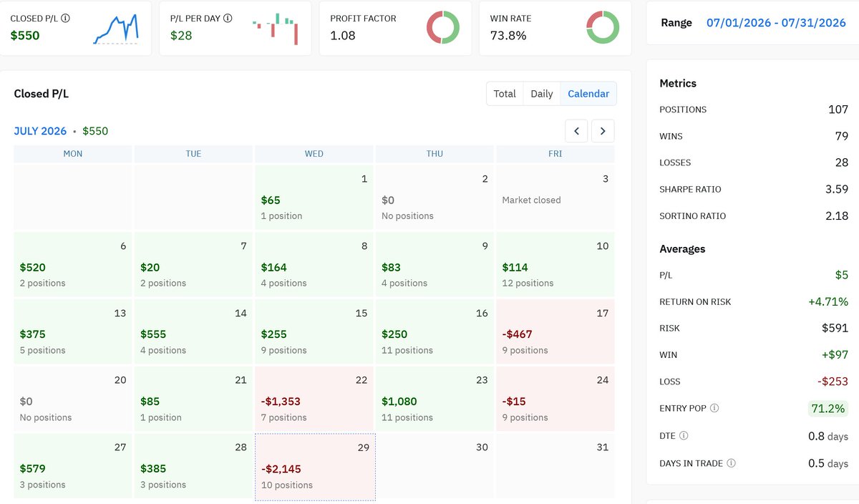Open July 27 cell showing $579
This screenshot has width=859, height=504.
73,466
